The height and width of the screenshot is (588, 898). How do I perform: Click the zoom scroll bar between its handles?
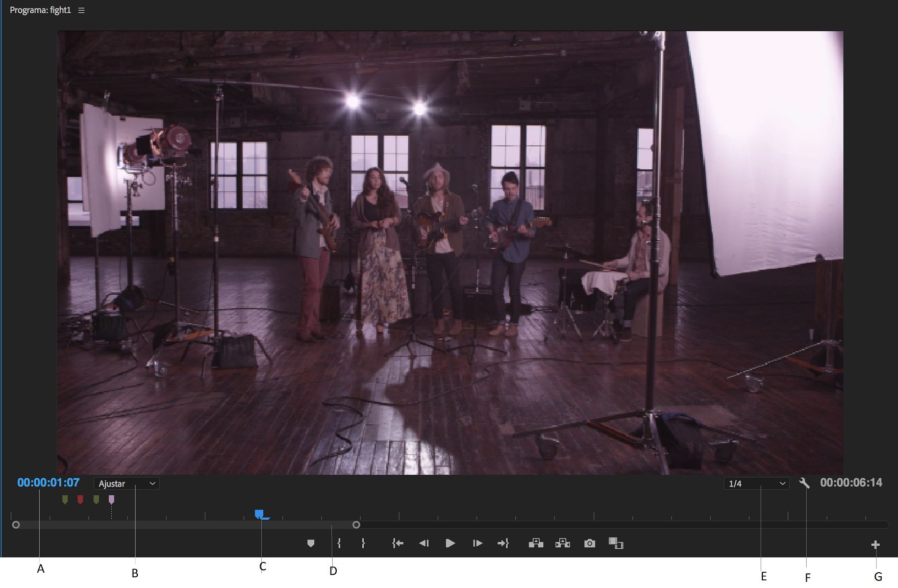pos(186,525)
